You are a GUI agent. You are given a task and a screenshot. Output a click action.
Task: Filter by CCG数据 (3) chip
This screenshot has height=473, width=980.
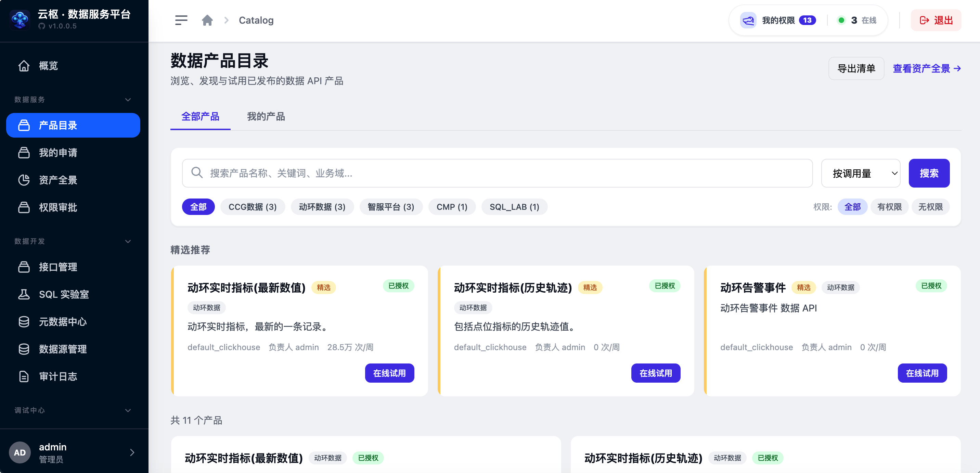[253, 207]
